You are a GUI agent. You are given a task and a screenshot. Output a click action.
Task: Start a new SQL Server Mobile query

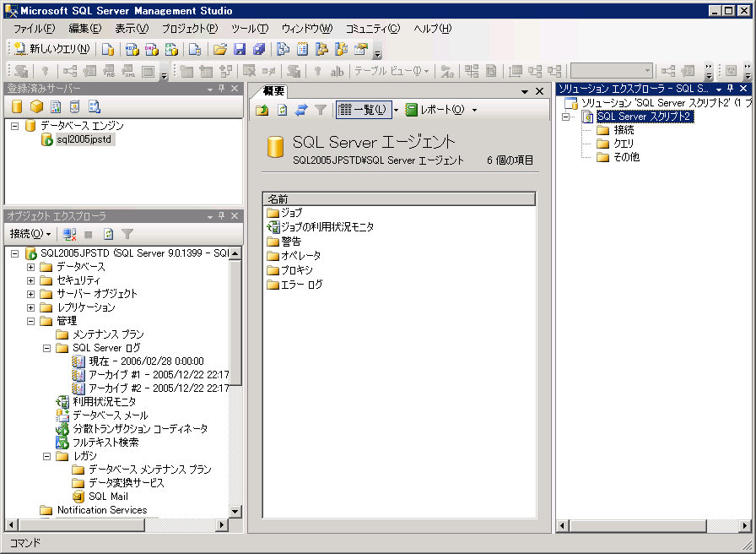195,49
